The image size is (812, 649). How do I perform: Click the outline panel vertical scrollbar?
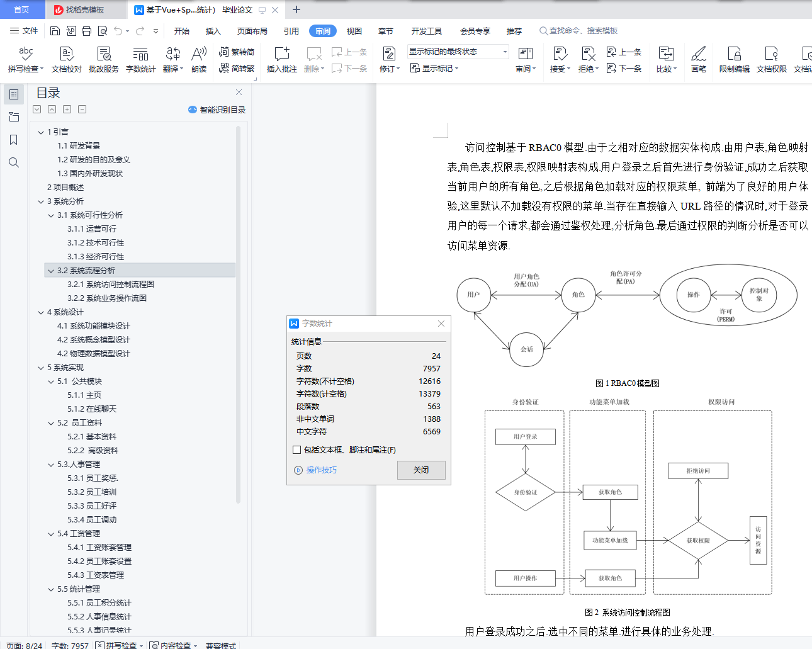[x=238, y=315]
